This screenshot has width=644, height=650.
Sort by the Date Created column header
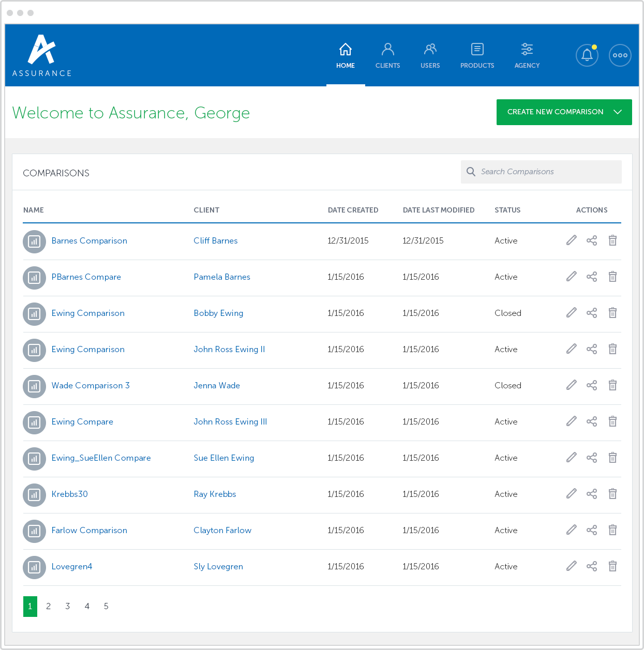[x=353, y=210]
